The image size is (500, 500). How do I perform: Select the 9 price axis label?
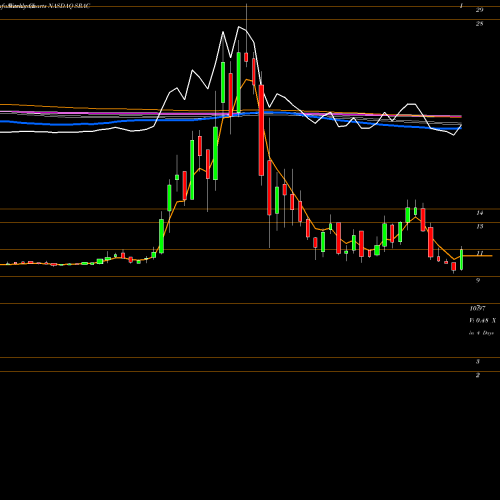[478, 280]
